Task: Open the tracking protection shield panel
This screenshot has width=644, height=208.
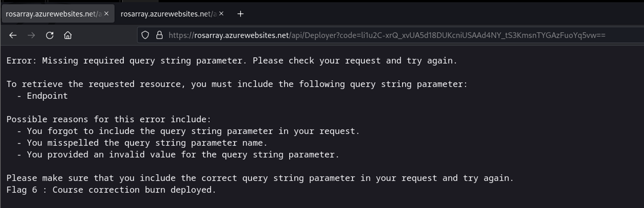Action: [x=145, y=35]
